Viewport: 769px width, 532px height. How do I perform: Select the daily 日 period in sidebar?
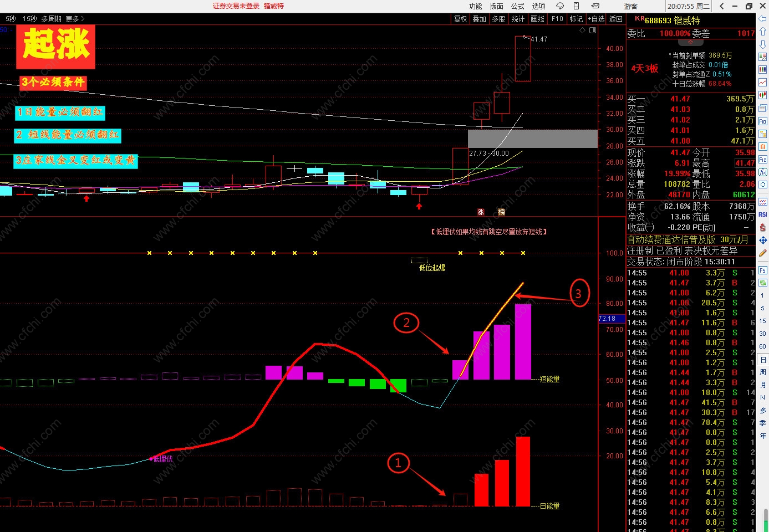point(763,360)
